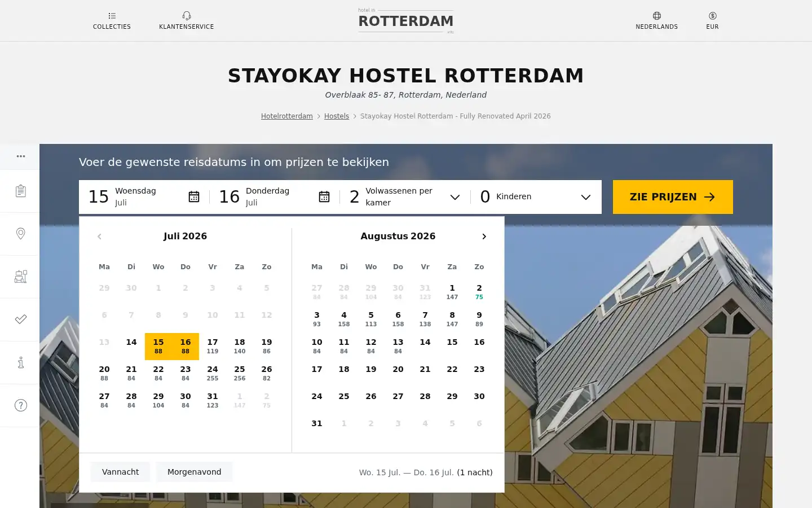
Task: Click the question mark help sidebar icon
Action: pos(21,405)
